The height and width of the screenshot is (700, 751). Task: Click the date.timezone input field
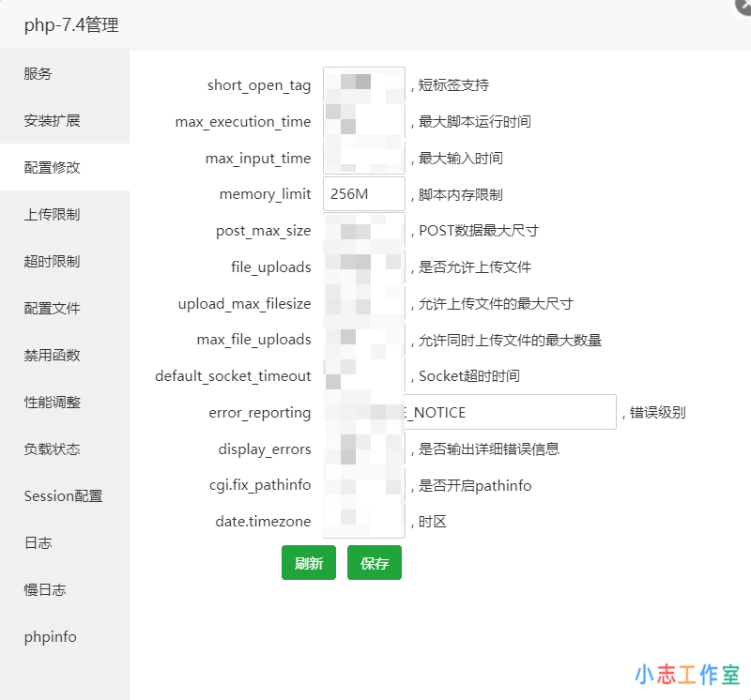(363, 521)
